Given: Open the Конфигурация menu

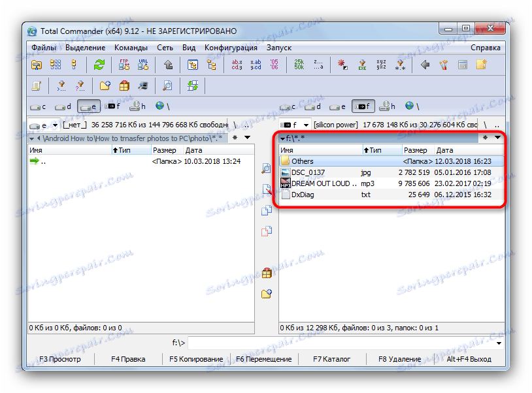Looking at the screenshot, I should pyautogui.click(x=231, y=48).
